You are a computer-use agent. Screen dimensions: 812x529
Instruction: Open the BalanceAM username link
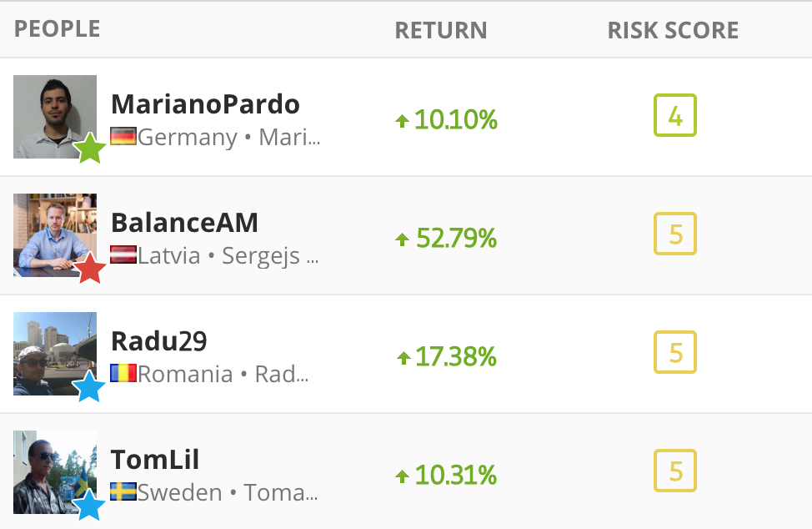184,223
